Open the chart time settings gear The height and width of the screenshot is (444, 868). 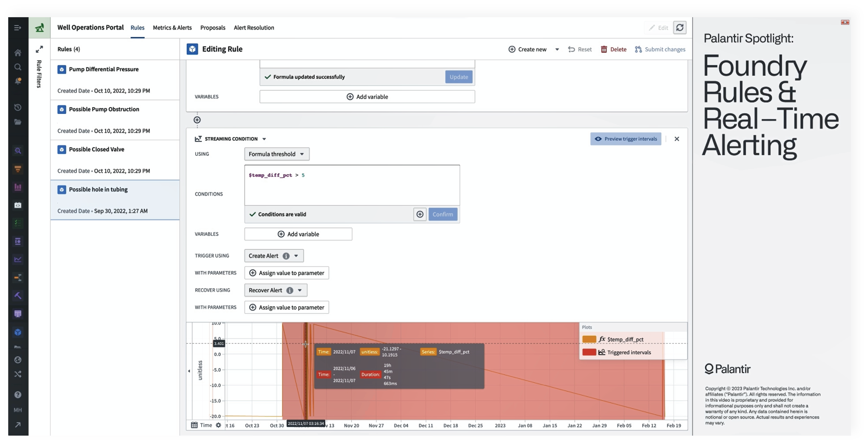tap(218, 425)
